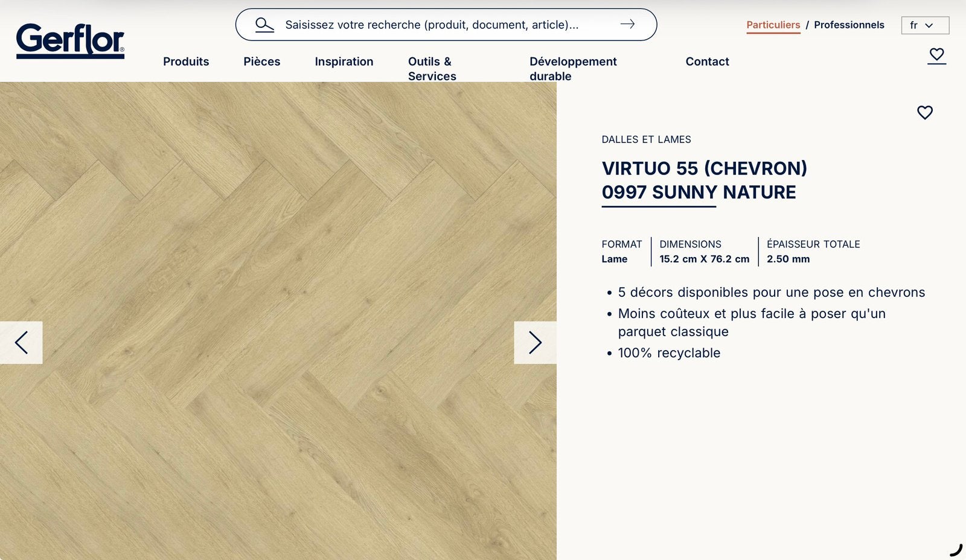Viewport: 966px width, 560px height.
Task: Open the Contact menu item
Action: pyautogui.click(x=707, y=62)
